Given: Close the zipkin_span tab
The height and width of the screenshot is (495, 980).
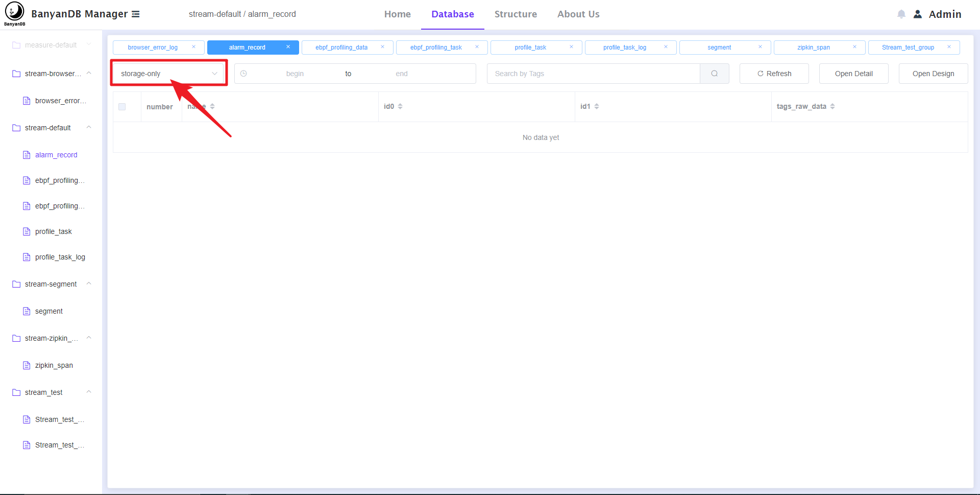Looking at the screenshot, I should click(x=854, y=47).
